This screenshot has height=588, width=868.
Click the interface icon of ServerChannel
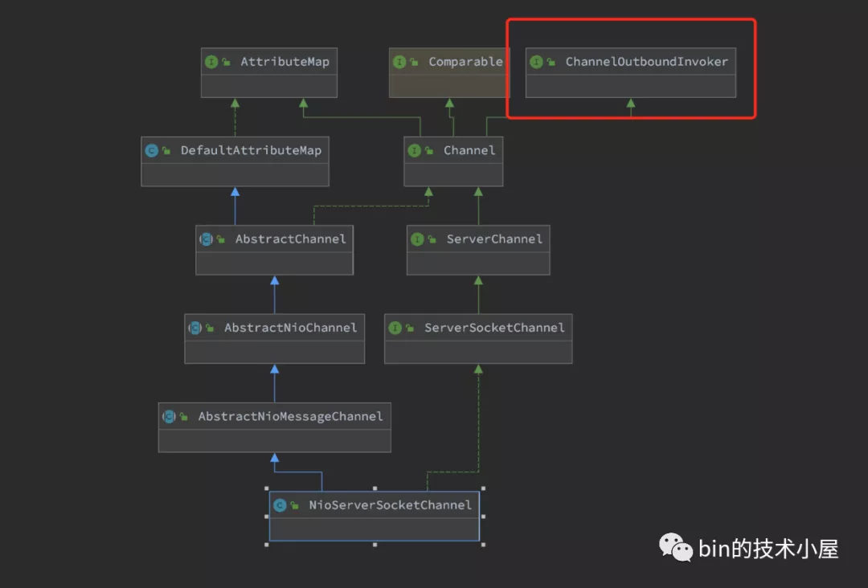417,239
